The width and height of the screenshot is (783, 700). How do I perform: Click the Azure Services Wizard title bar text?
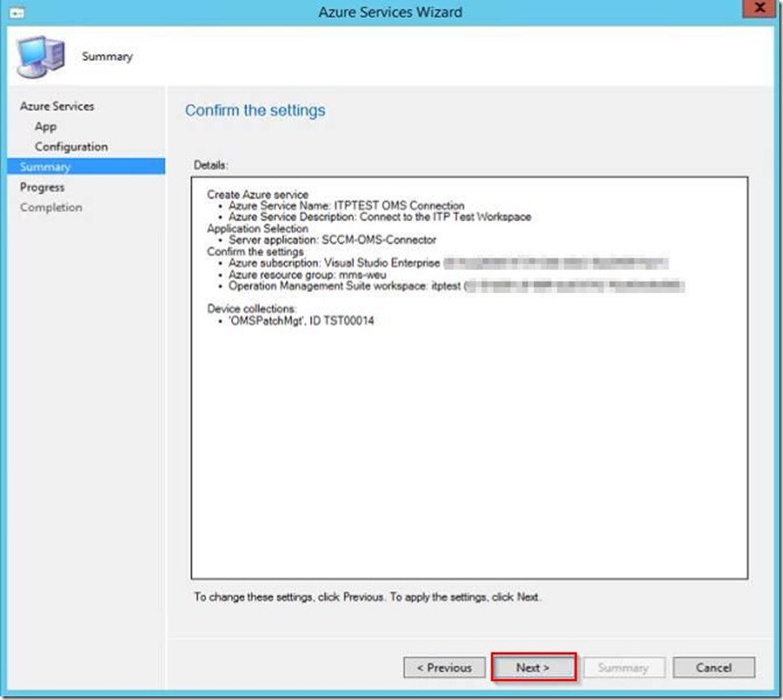pos(390,12)
